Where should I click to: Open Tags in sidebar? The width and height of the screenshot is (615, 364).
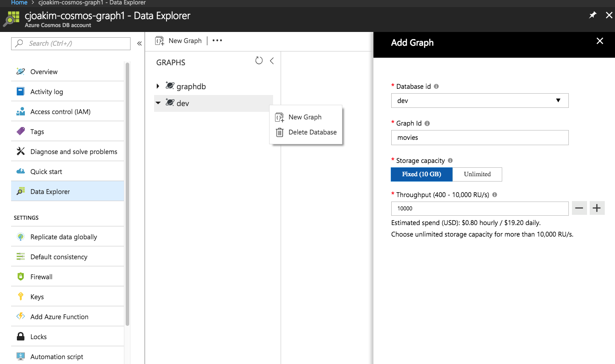(67, 131)
